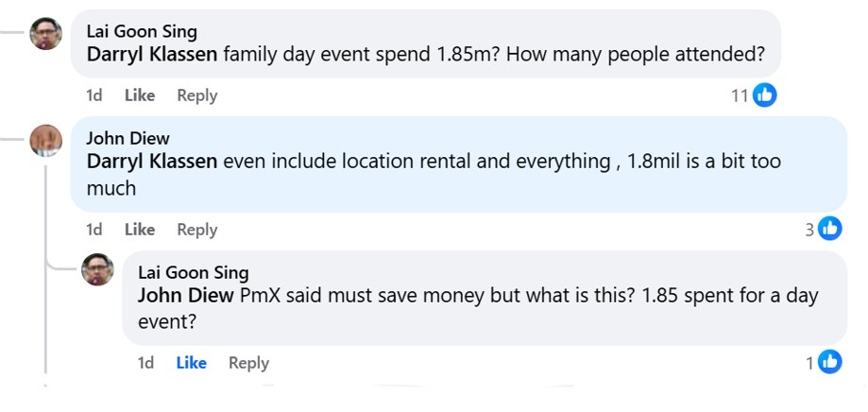Click Lai Goon Sing's avatar on the nested reply
868x412 pixels.
(98, 269)
